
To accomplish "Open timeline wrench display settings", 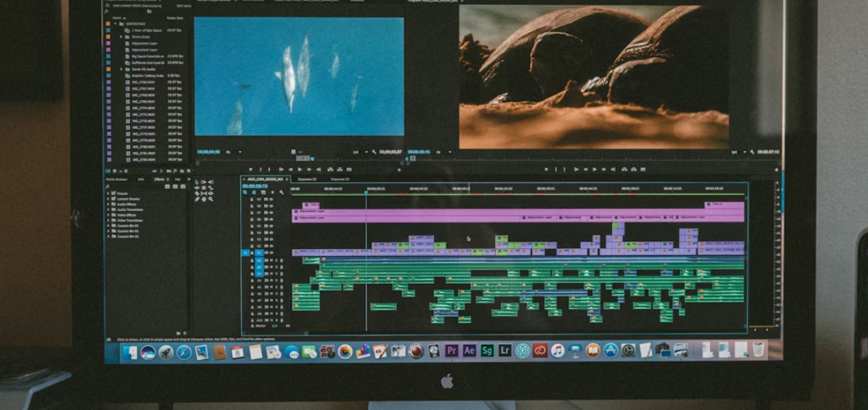I will click(x=281, y=192).
